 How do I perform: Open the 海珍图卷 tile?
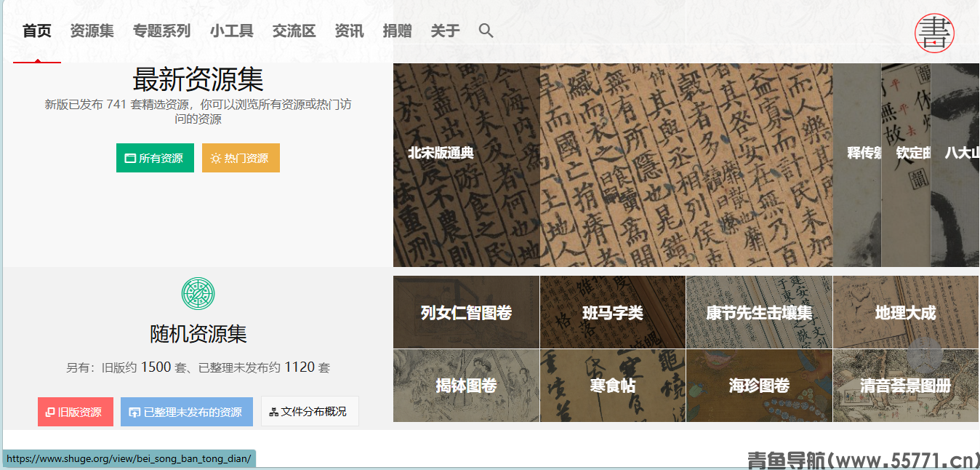[x=759, y=386]
